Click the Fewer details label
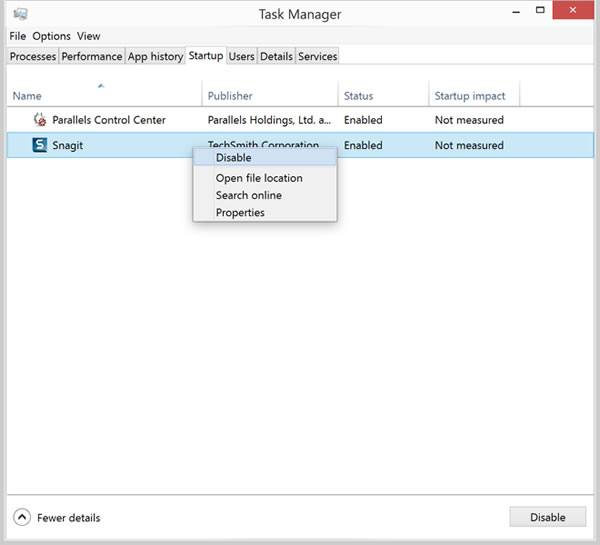 [68, 518]
